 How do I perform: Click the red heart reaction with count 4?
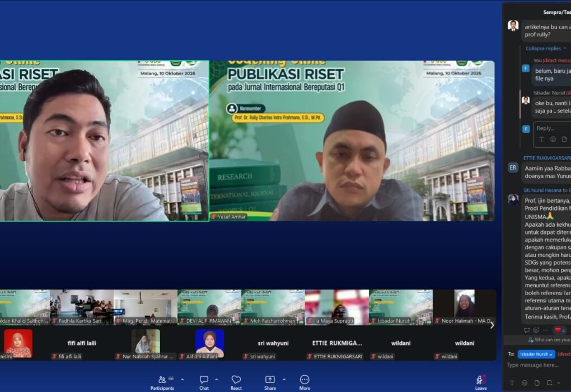[560, 330]
